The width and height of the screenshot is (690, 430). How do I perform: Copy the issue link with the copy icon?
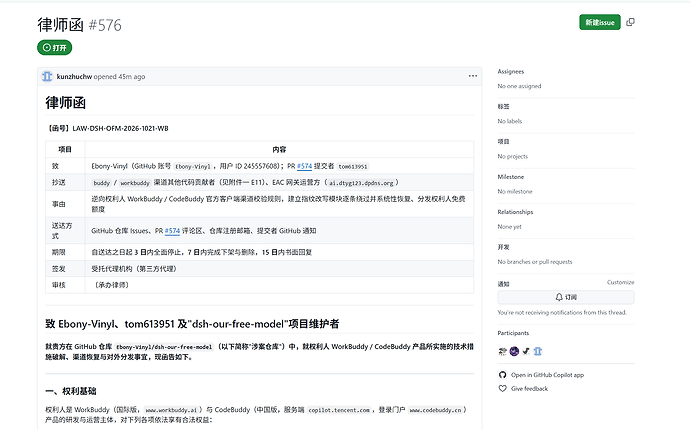tap(631, 22)
